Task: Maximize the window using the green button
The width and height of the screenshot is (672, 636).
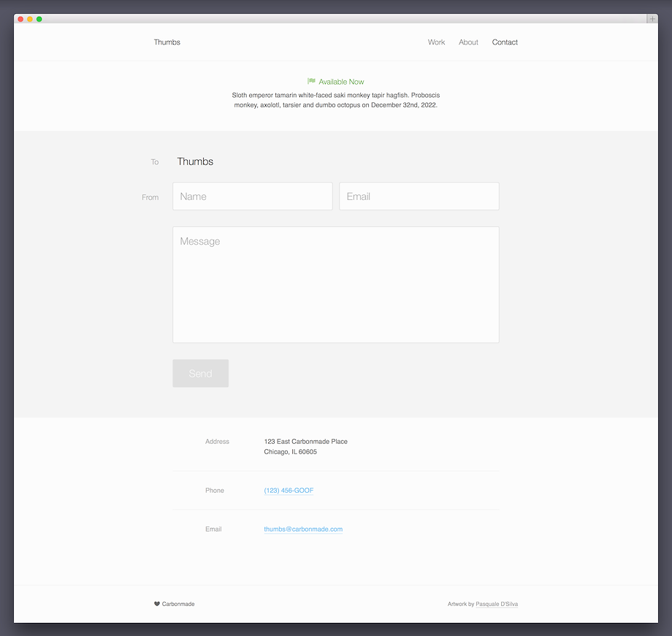Action: click(x=39, y=19)
